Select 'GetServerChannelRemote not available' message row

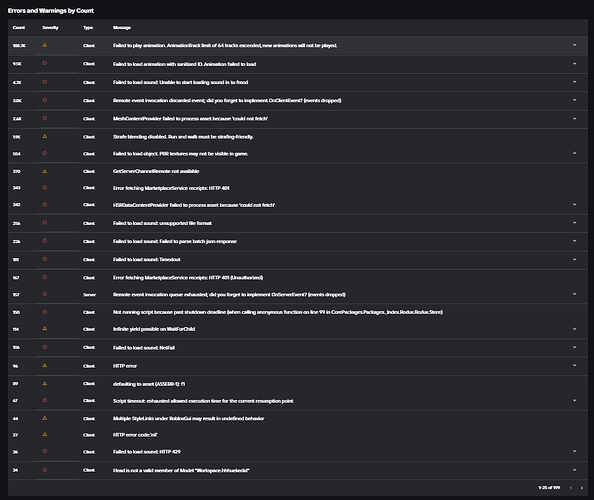[x=298, y=171]
